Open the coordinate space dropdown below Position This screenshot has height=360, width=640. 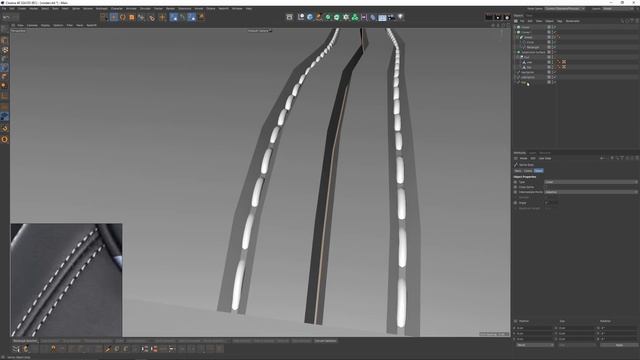pyautogui.click(x=535, y=345)
